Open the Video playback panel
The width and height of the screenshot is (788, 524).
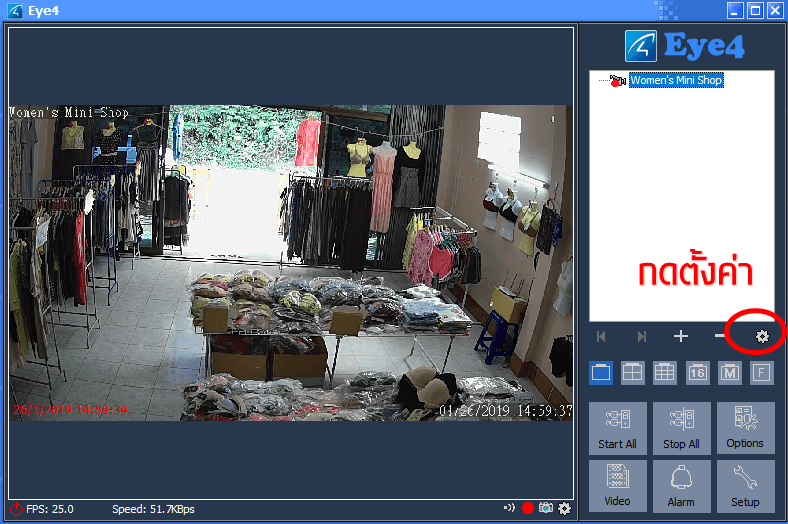(x=618, y=486)
